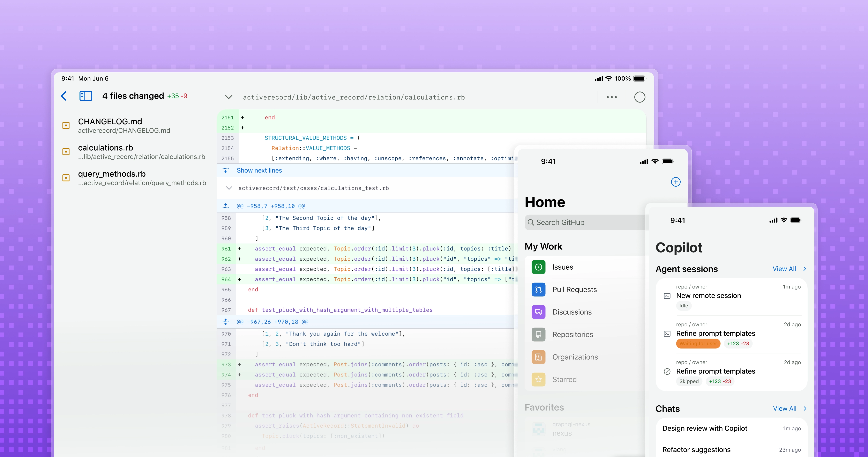Open the diff overflow menu with three dots

tap(612, 97)
